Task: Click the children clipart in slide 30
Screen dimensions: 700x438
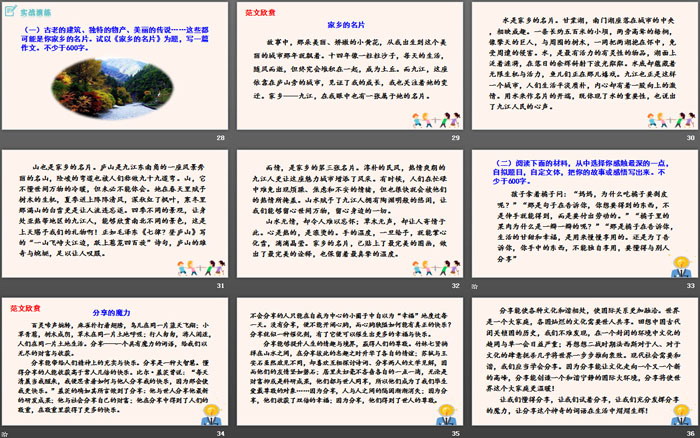Action: click(x=671, y=120)
